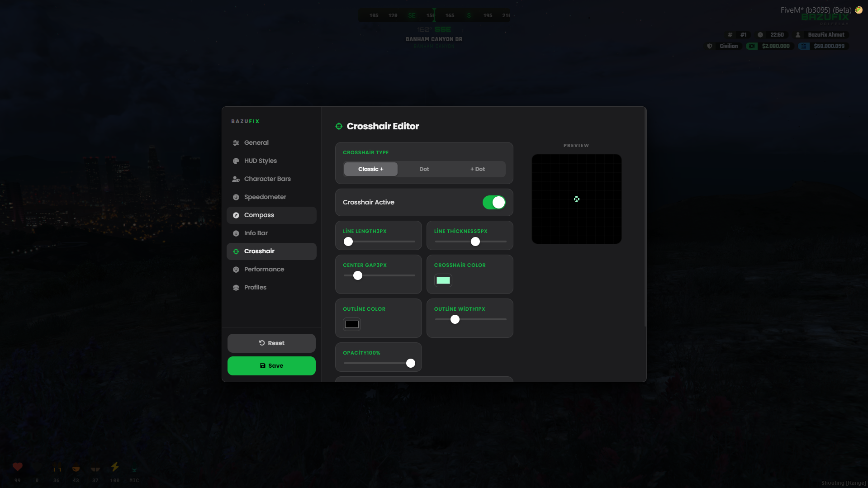Click the heart health icon in bottom HUD

point(18,466)
